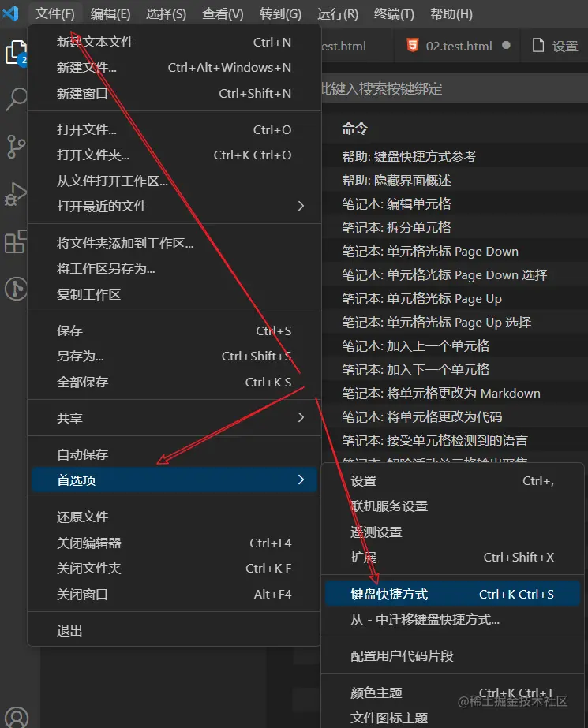
Task: Select 将工作区另存为... entry
Action: 174,269
